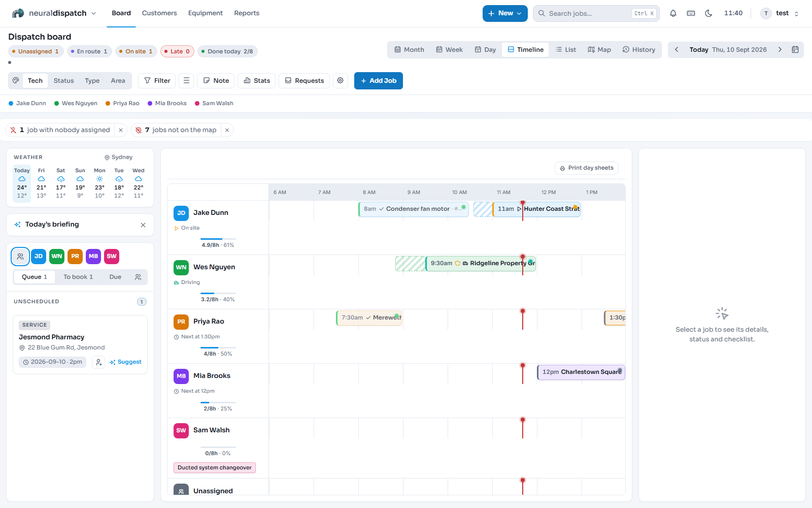This screenshot has height=508, width=812.
Task: Click assign technician icon on Jesmond Pharmacy
Action: (x=99, y=362)
